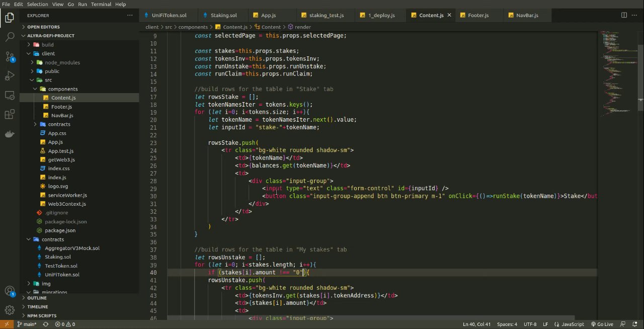
Task: Click the notifications bell in status bar
Action: [634, 324]
